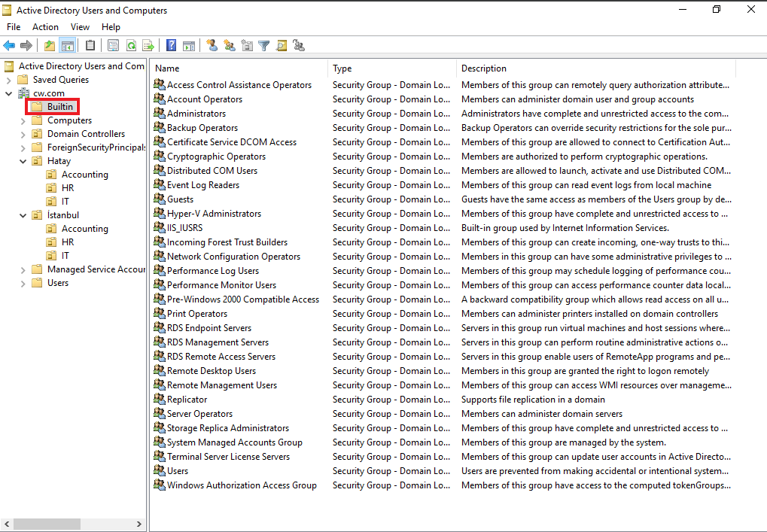Expand the Saved Queries node
Screen dimensions: 767x532
tap(8, 80)
